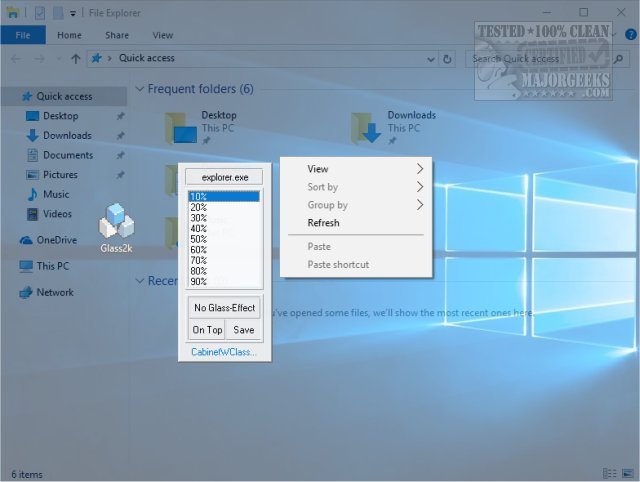Click the pin icon next to Desktop

pyautogui.click(x=120, y=116)
